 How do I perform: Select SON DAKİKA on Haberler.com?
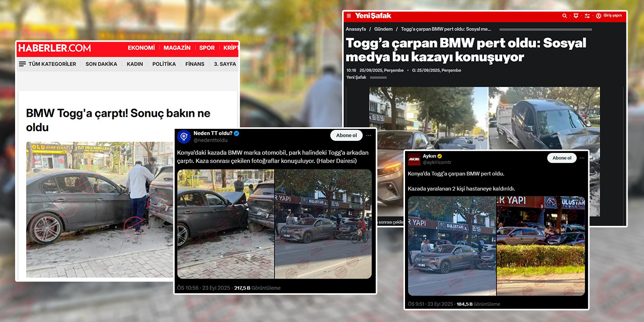point(101,64)
